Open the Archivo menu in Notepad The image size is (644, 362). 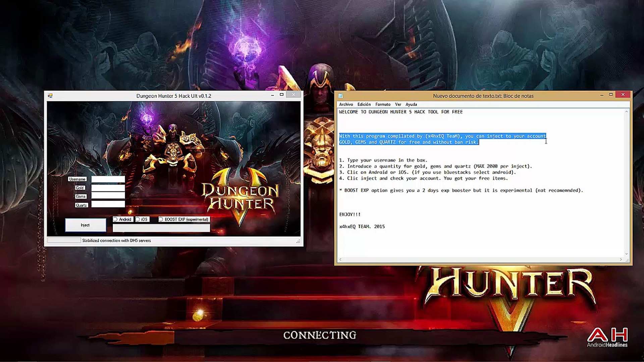point(346,104)
